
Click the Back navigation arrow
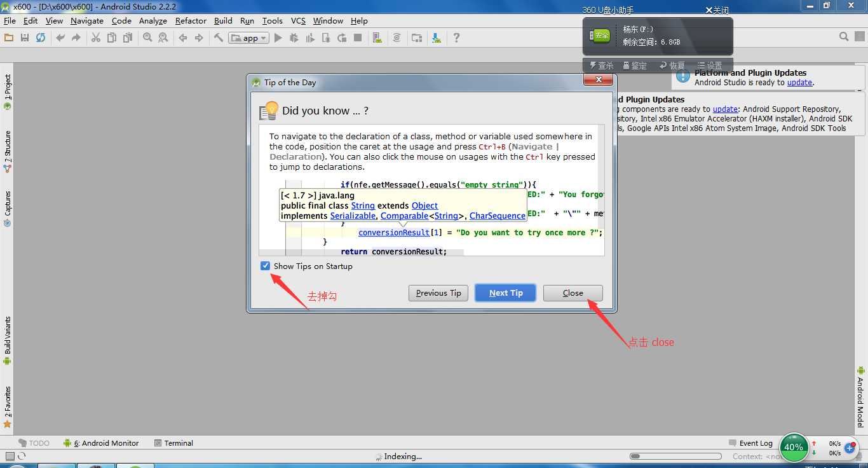pos(183,38)
